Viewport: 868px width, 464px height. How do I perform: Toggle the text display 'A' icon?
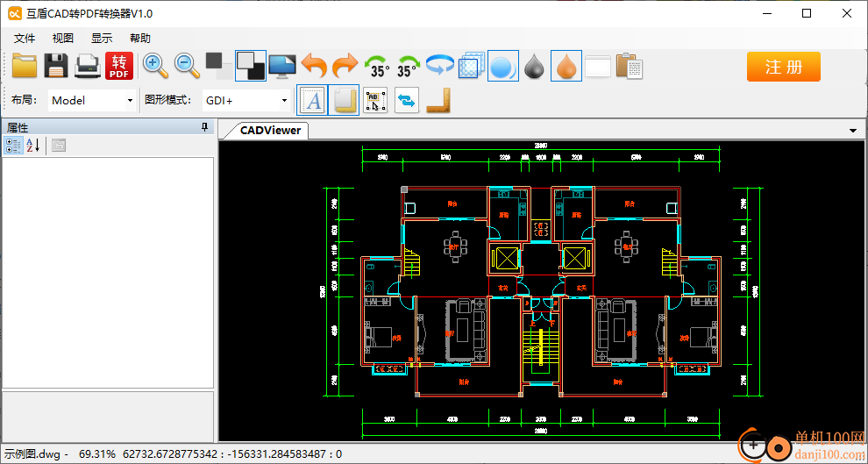(312, 100)
